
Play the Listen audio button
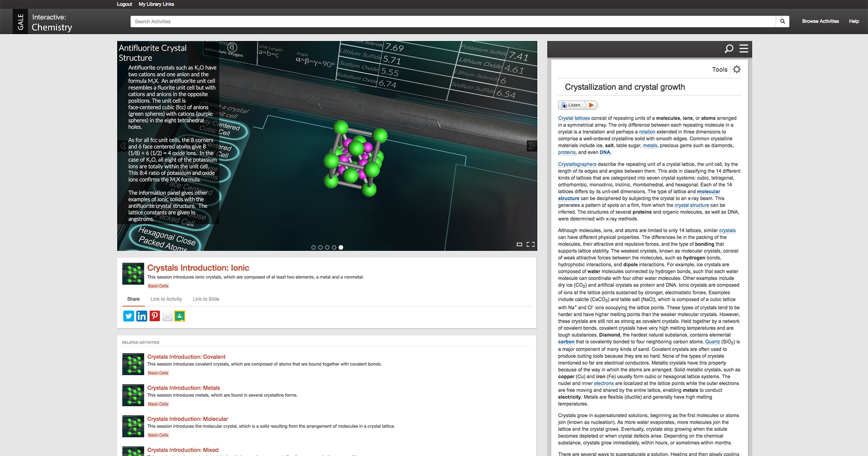578,105
